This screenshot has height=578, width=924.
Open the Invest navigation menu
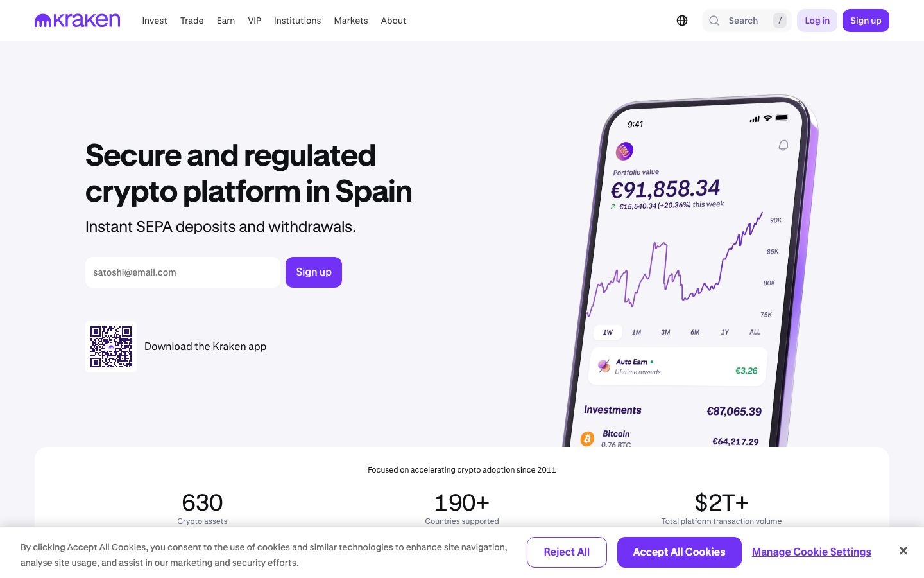(x=155, y=21)
